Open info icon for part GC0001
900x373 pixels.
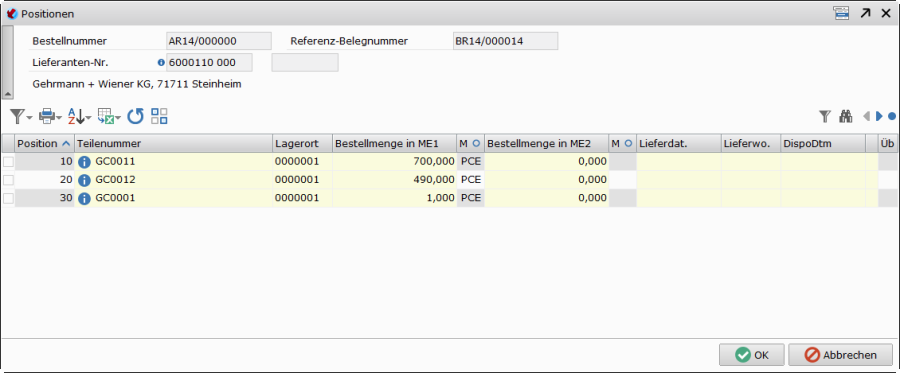[x=84, y=199]
